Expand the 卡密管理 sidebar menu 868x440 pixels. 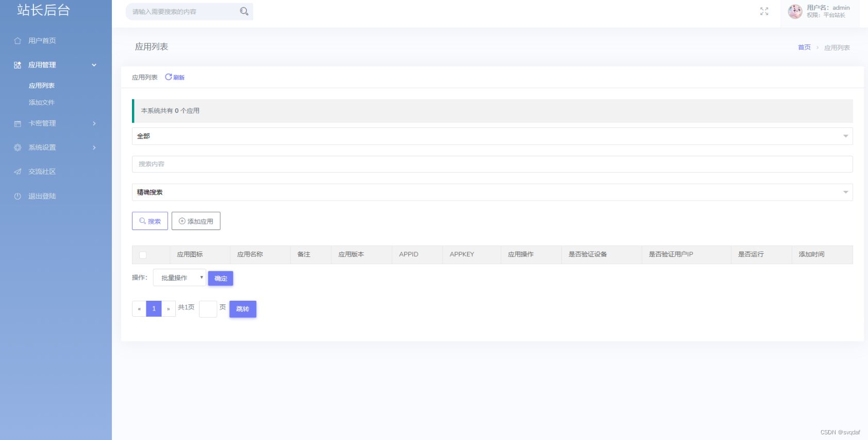coord(56,123)
